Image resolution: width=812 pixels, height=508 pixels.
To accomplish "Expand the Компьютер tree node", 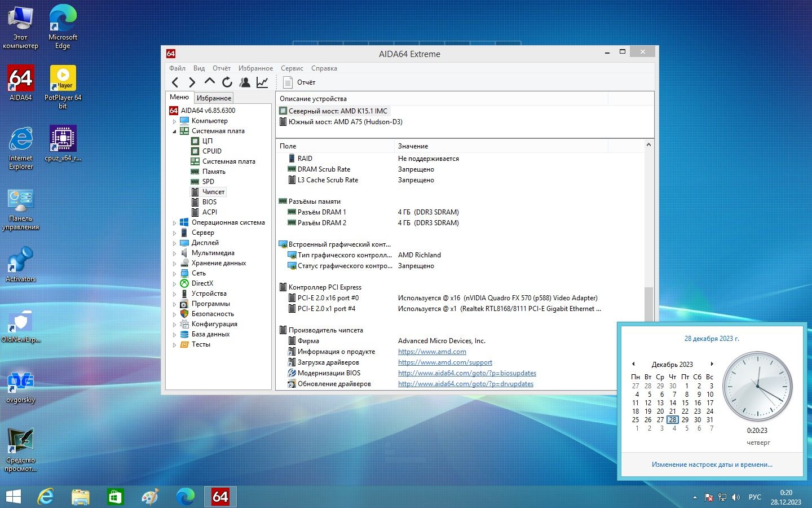I will click(174, 121).
